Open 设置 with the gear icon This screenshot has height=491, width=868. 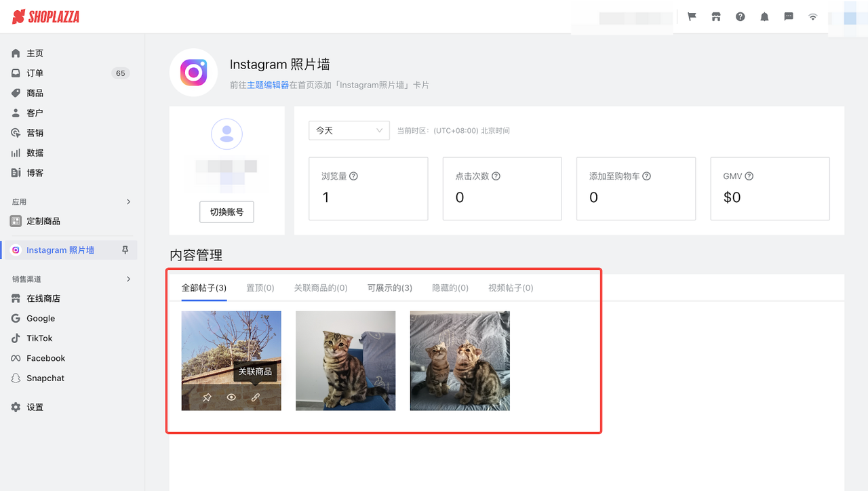(35, 408)
